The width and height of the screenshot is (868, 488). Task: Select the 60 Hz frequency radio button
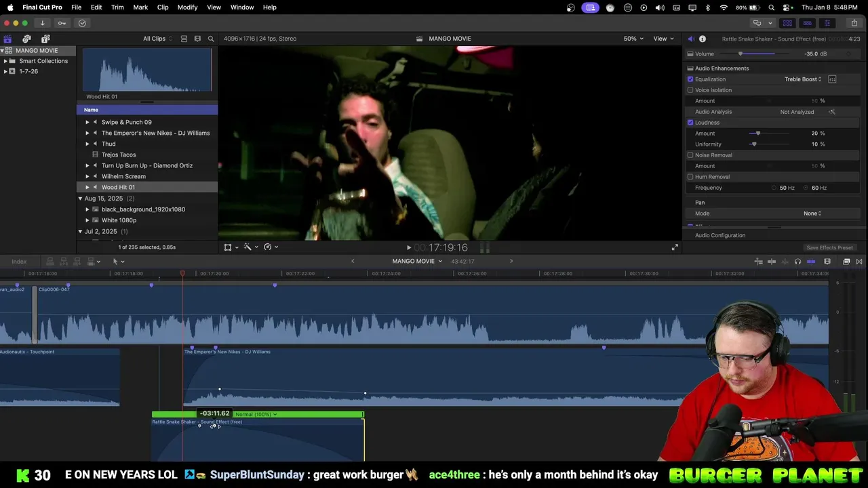806,188
